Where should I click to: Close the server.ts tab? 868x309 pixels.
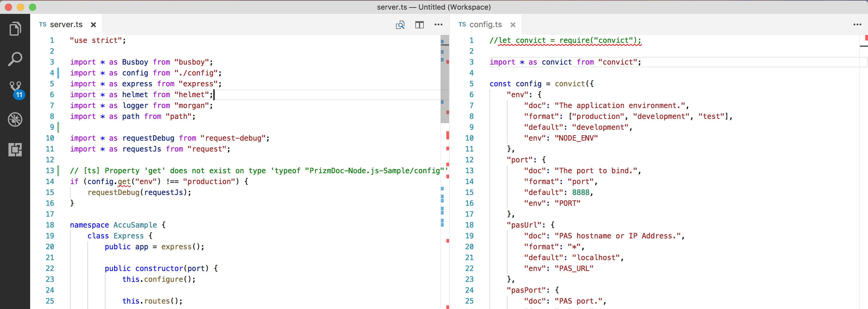coord(94,25)
